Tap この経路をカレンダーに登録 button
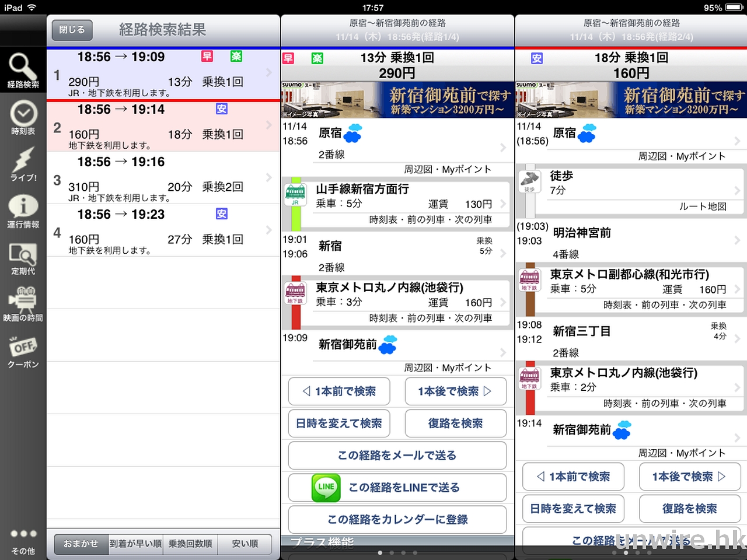Screen dimensions: 747x560 pos(397,520)
